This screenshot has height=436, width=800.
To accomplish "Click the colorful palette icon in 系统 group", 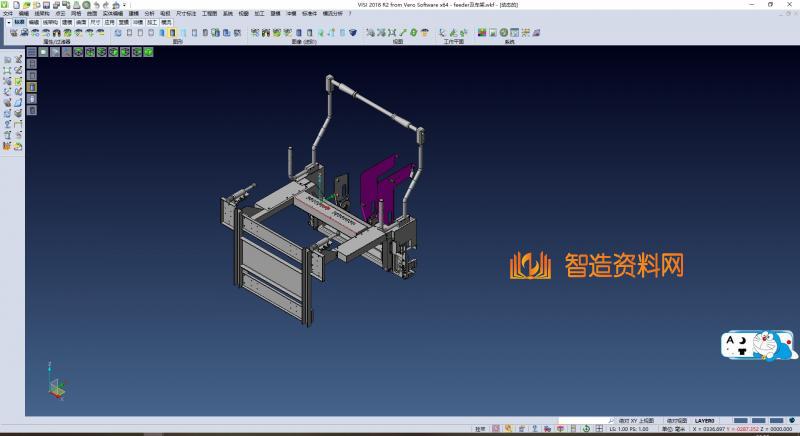I will (482, 33).
